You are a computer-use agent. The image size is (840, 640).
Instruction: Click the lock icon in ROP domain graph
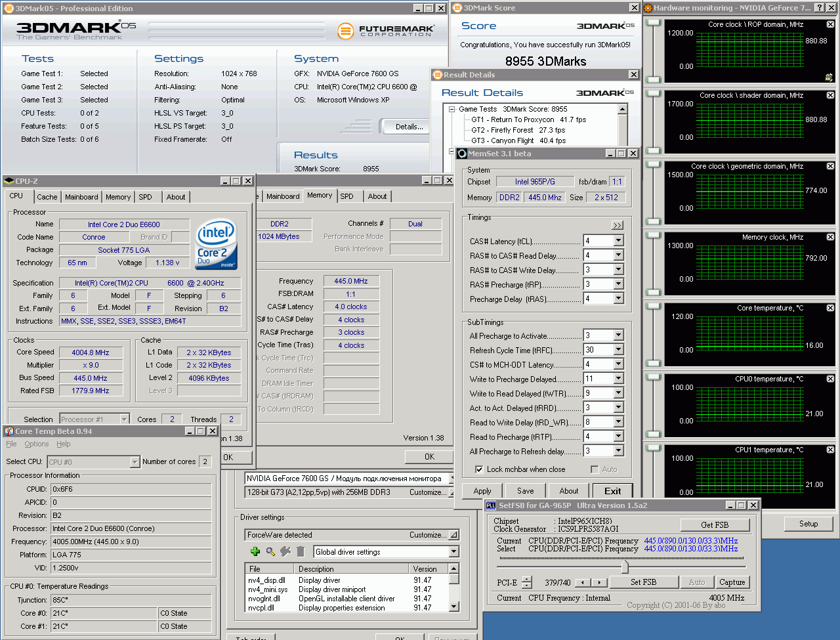tap(829, 77)
